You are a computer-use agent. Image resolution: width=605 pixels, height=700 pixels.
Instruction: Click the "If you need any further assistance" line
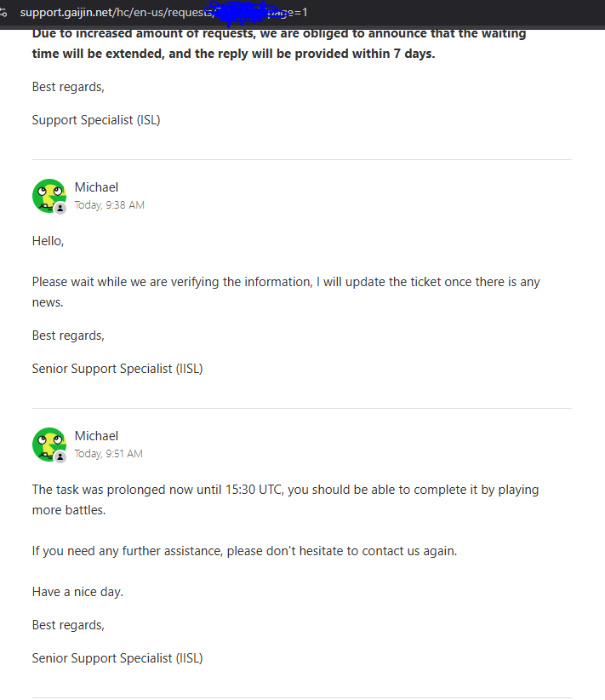click(x=244, y=551)
